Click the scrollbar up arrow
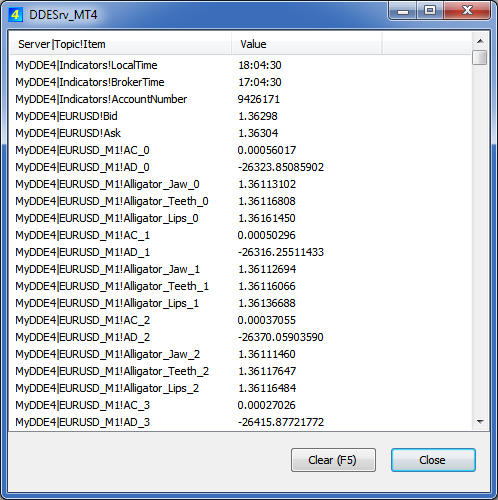Viewport: 498px width, 500px height. [480, 41]
